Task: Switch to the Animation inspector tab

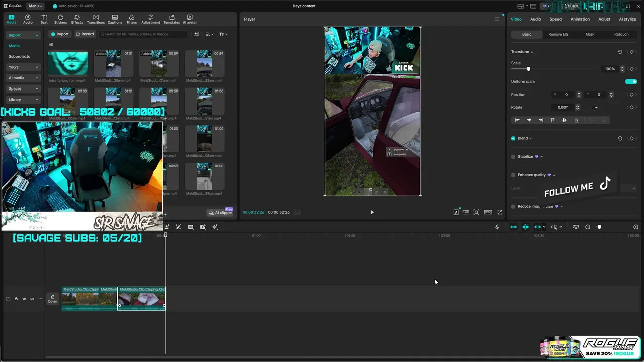Action: (x=580, y=19)
